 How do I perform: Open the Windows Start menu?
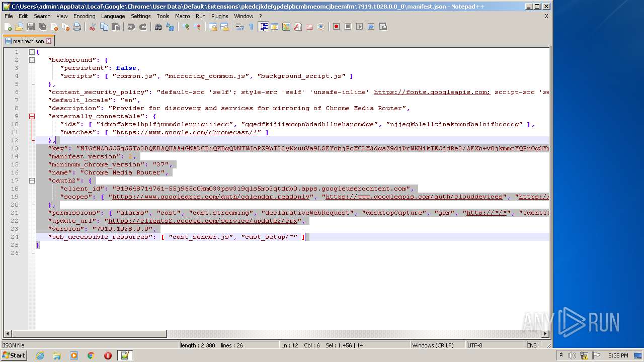14,355
